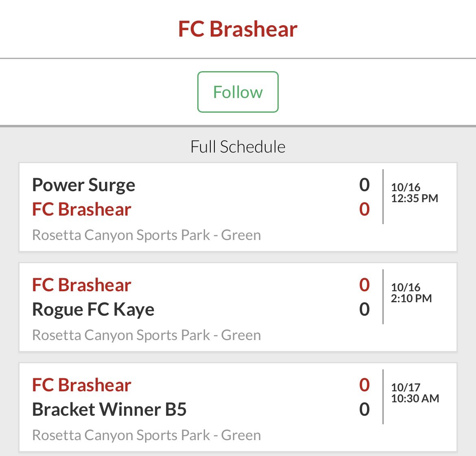476x456 pixels.
Task: Open first match Rosetta Canyon venue text
Action: pos(146,235)
